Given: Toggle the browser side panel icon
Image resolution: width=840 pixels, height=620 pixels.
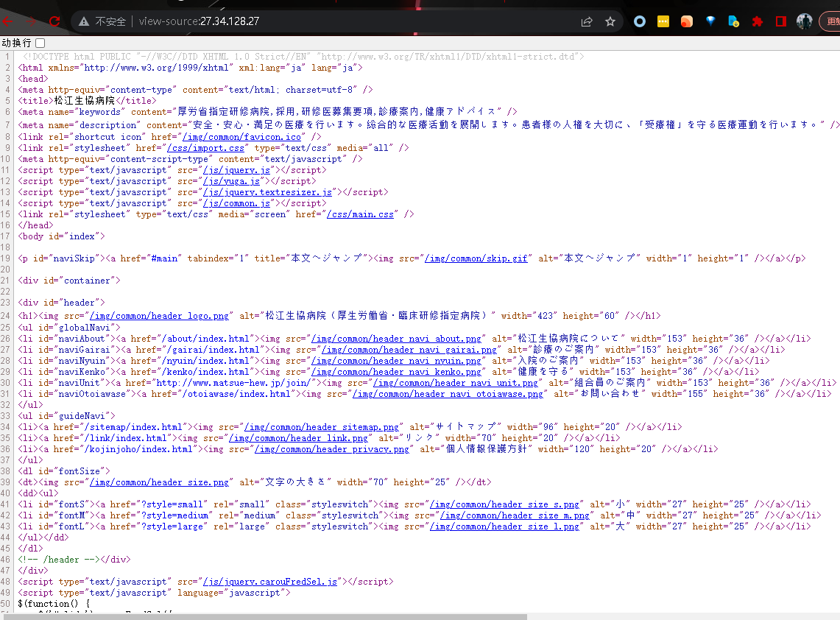Looking at the screenshot, I should click(x=781, y=21).
